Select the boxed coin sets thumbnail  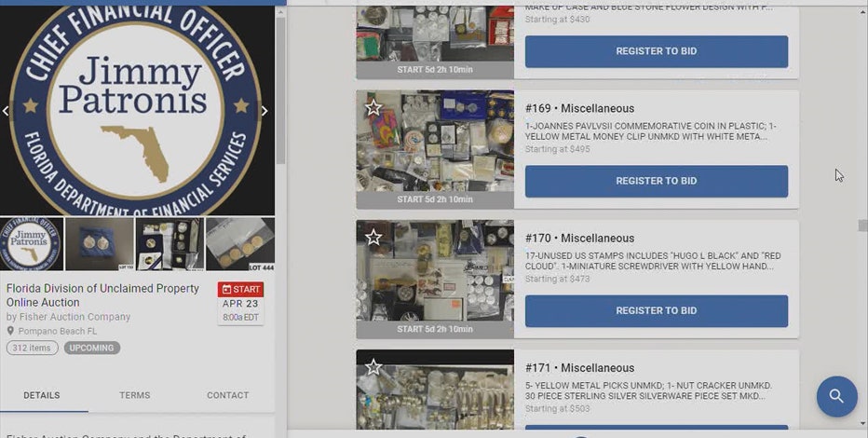170,244
